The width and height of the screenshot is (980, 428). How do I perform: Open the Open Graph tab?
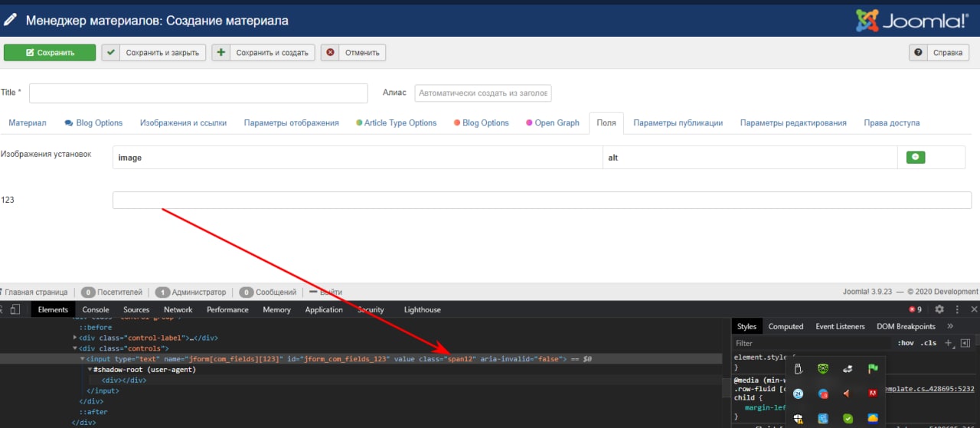[552, 123]
